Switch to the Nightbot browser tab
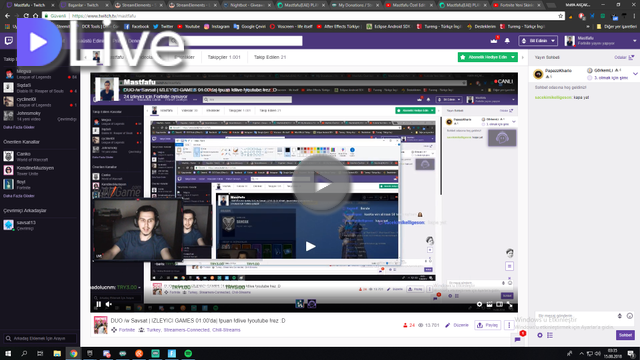The image size is (640, 360). (247, 5)
